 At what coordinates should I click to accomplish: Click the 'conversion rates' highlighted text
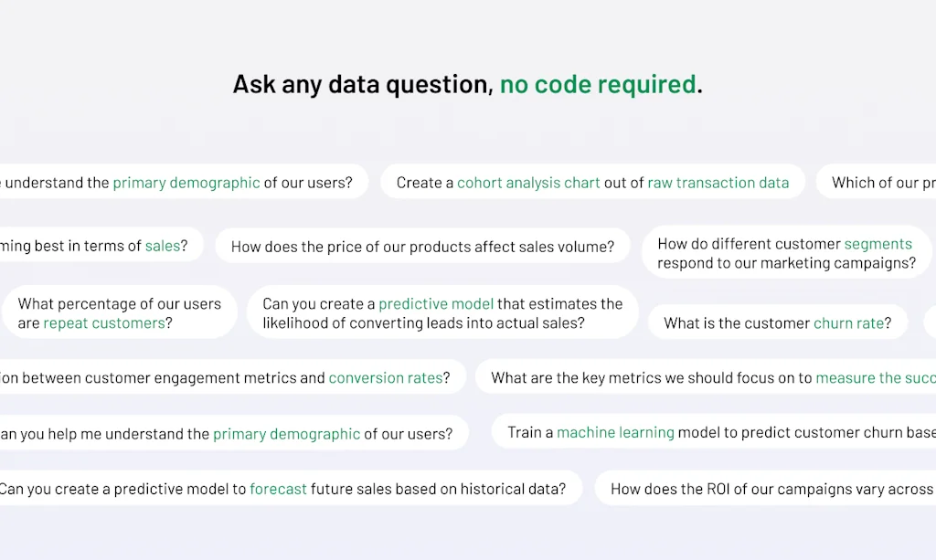(387, 377)
